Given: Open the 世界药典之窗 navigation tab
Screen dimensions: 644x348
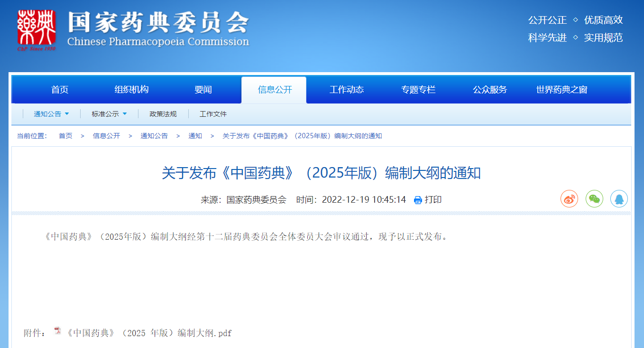Looking at the screenshot, I should click(x=561, y=90).
